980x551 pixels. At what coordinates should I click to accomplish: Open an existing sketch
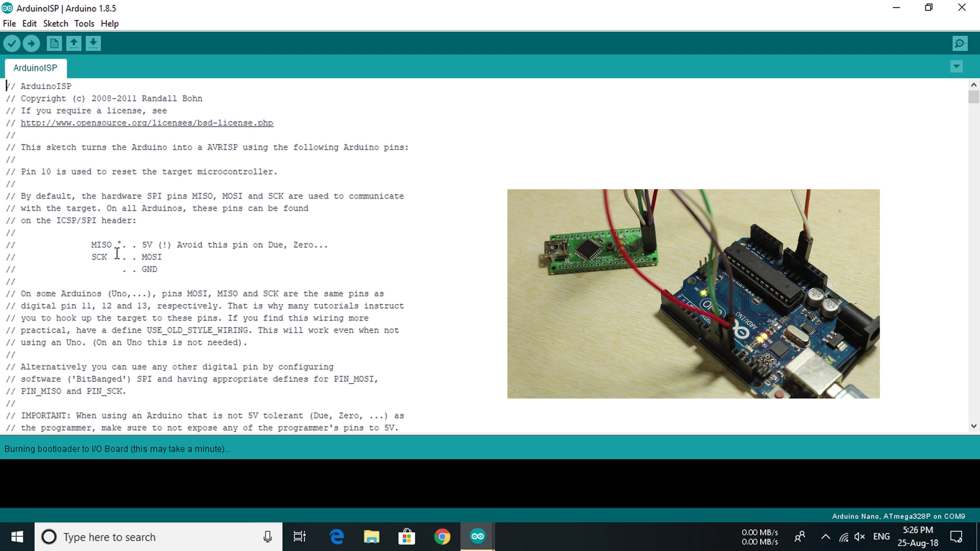pos(74,43)
